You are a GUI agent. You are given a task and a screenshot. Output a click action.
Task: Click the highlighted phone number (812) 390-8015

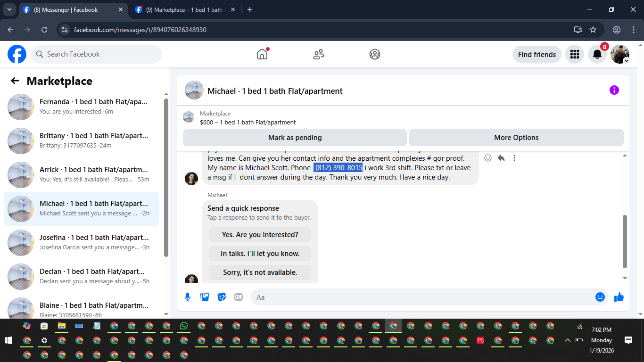pos(338,167)
